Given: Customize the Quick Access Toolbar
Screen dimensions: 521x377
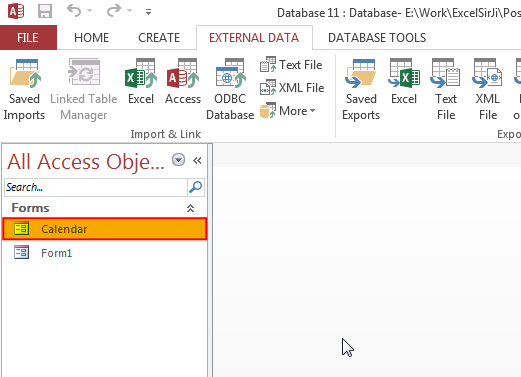Looking at the screenshot, I should coord(148,12).
